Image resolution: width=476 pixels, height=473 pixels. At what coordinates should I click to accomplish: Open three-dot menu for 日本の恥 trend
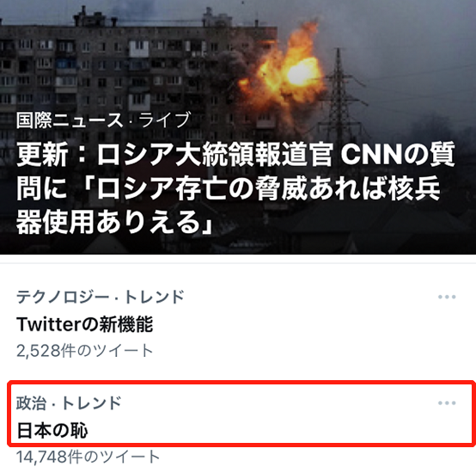point(447,403)
